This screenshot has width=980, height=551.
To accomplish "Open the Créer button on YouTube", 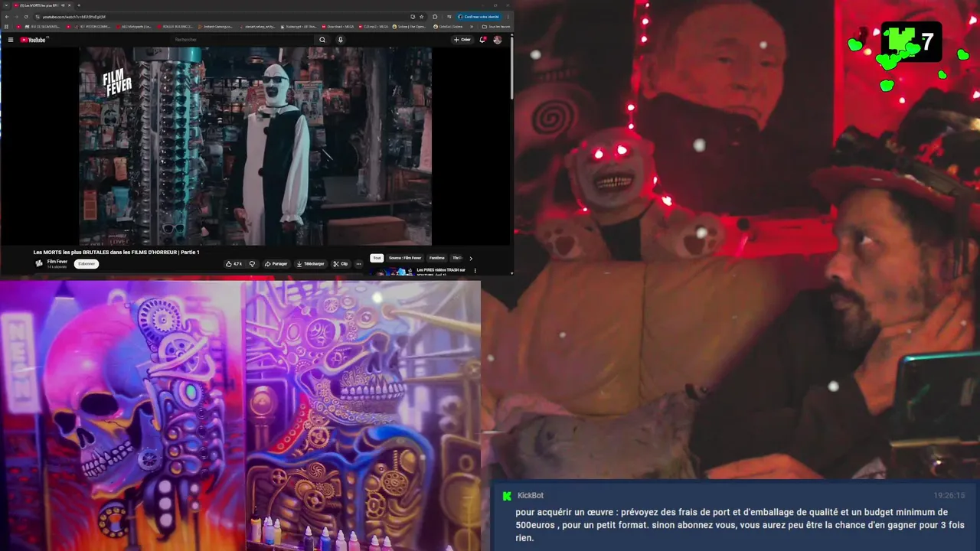I will click(462, 40).
